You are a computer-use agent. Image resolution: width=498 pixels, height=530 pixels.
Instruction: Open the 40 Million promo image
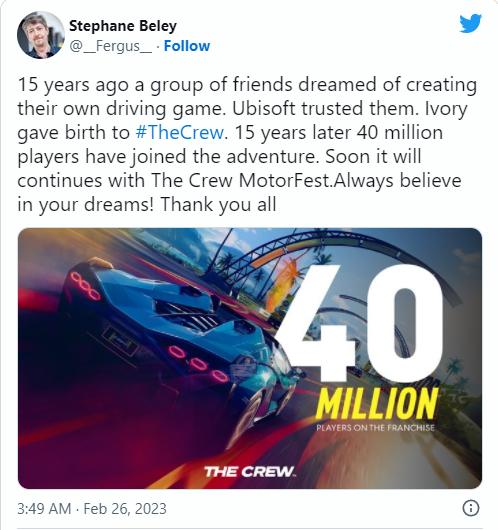[250, 358]
